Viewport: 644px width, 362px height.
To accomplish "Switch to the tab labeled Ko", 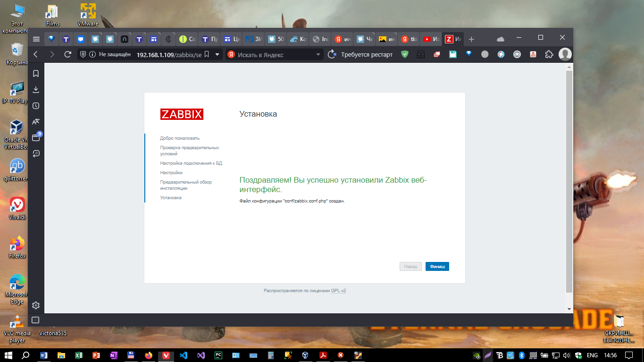I will (x=298, y=39).
